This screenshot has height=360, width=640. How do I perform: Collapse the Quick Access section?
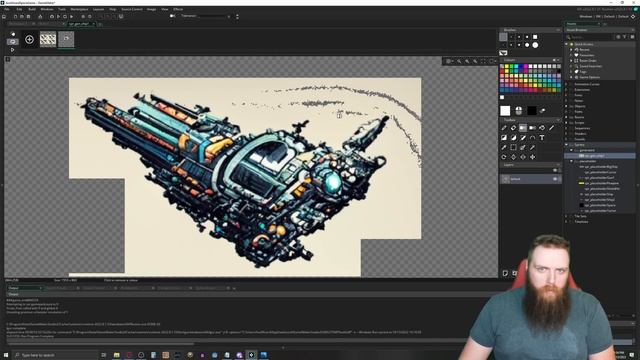pos(567,44)
